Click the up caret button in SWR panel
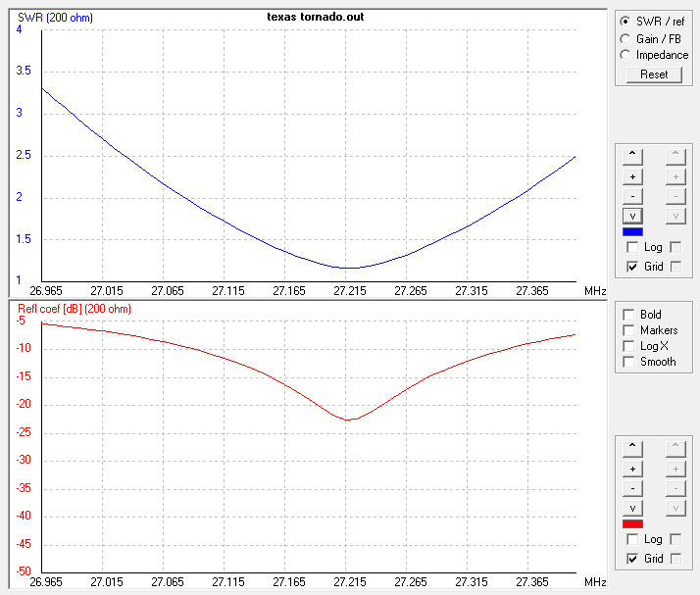 (632, 154)
